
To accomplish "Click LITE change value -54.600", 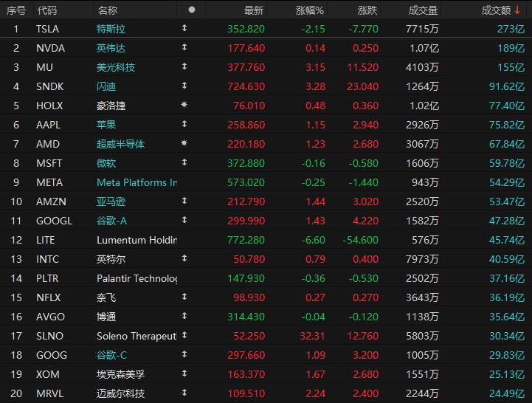I will click(x=360, y=240).
